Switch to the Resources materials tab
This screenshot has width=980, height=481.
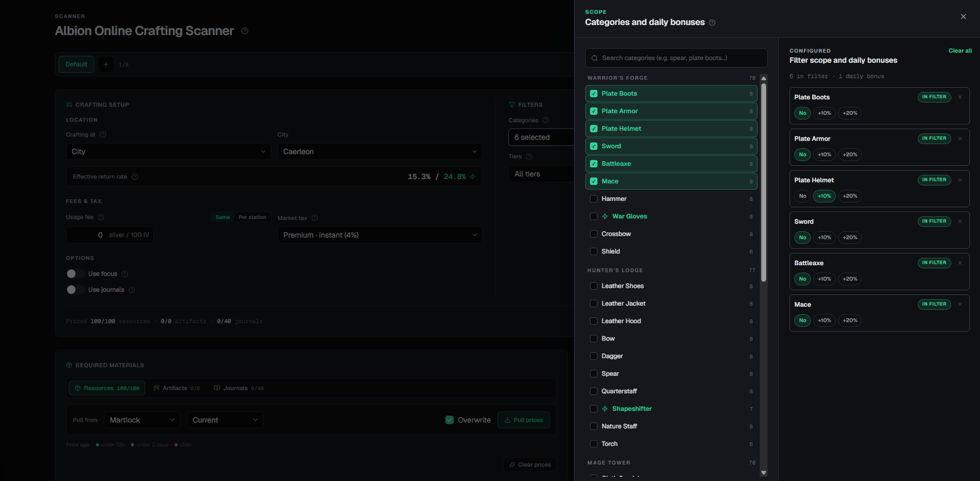click(x=107, y=388)
